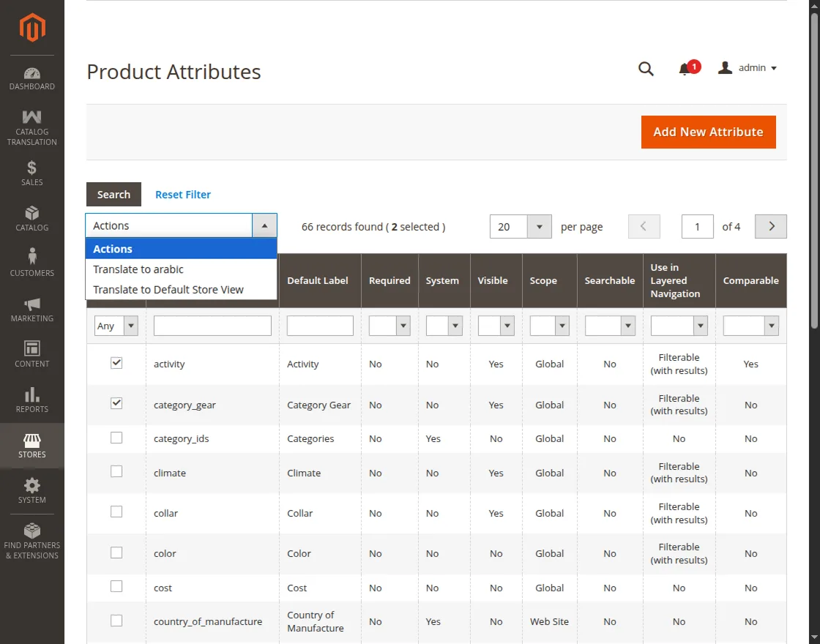
Task: Open the per page count dropdown
Action: point(539,227)
